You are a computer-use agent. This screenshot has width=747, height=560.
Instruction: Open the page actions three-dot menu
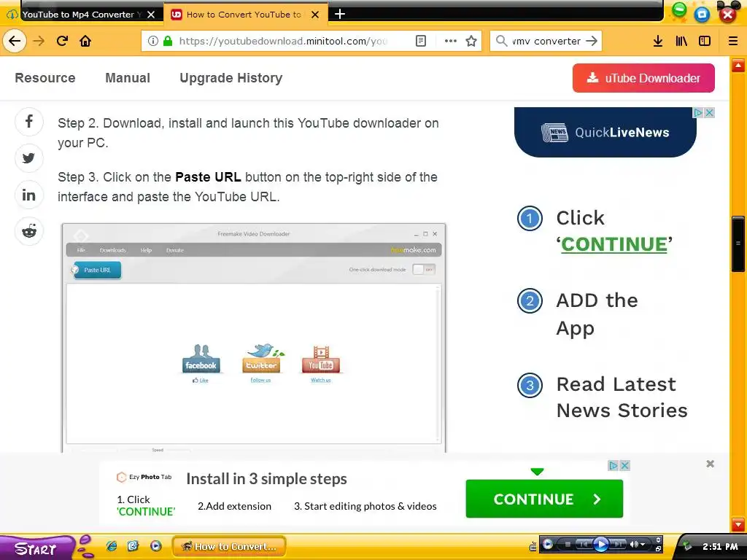[451, 41]
